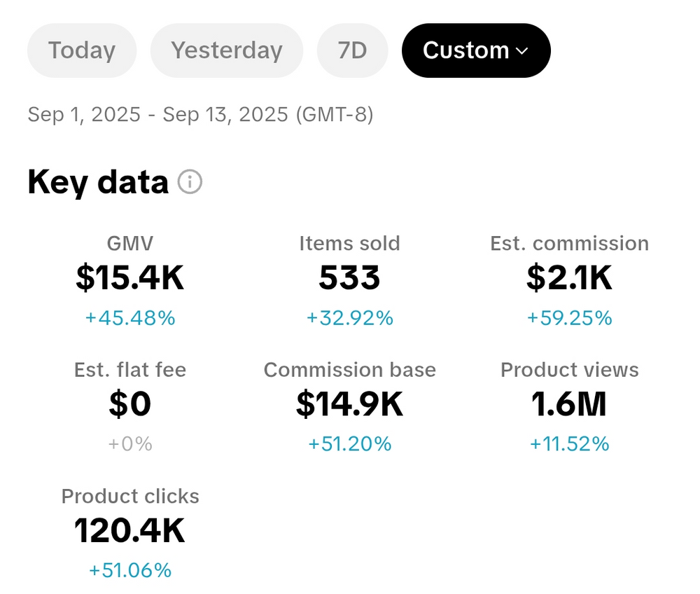Open the Key data info icon
The image size is (700, 594).
tap(190, 182)
